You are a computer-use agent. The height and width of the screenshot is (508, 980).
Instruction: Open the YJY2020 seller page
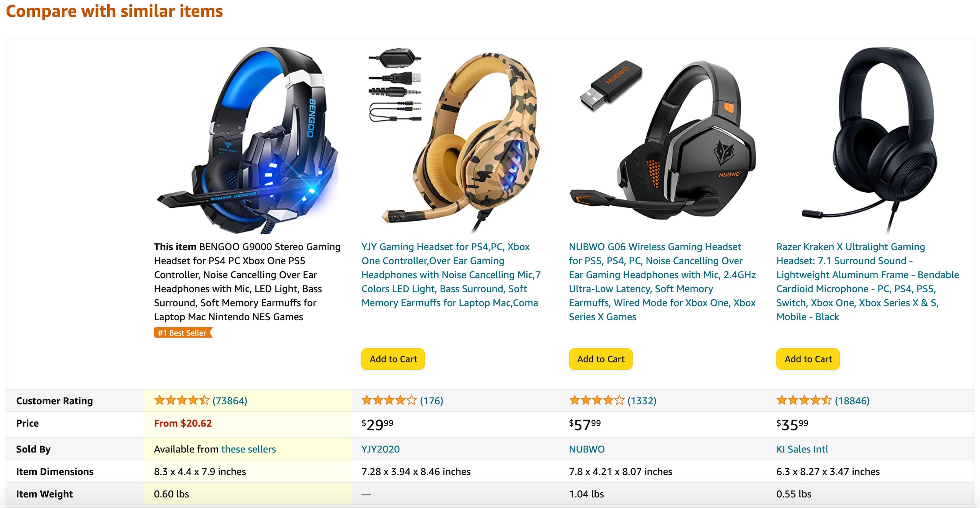[381, 449]
